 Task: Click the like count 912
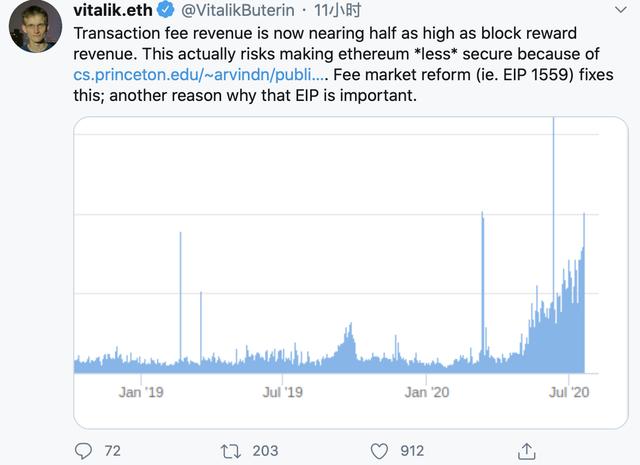412,451
